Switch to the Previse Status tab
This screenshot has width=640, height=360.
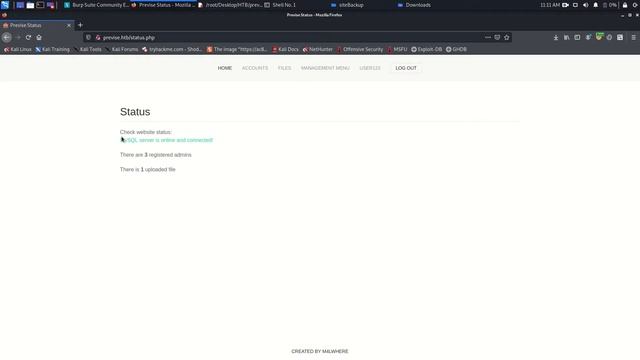(37, 25)
